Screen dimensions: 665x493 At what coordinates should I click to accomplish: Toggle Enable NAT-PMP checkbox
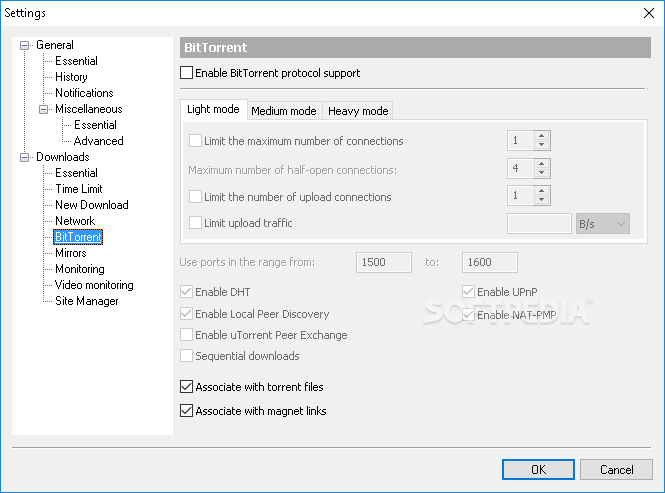coord(468,314)
